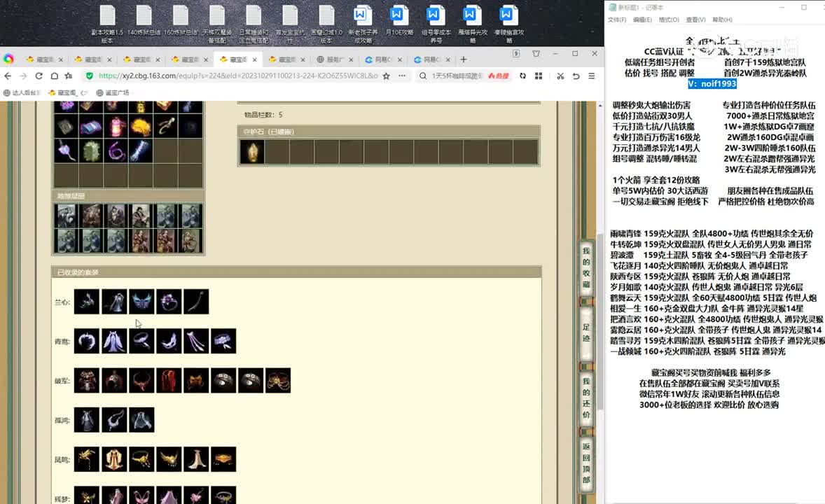Select the purple flower ring in 兰心 row
The height and width of the screenshot is (504, 825).
tap(169, 302)
